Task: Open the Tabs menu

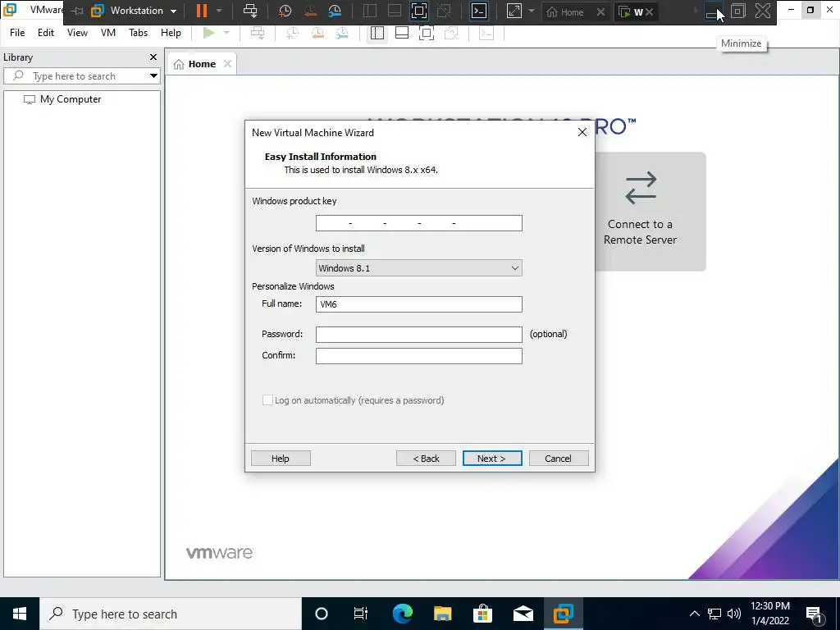Action: (x=138, y=33)
